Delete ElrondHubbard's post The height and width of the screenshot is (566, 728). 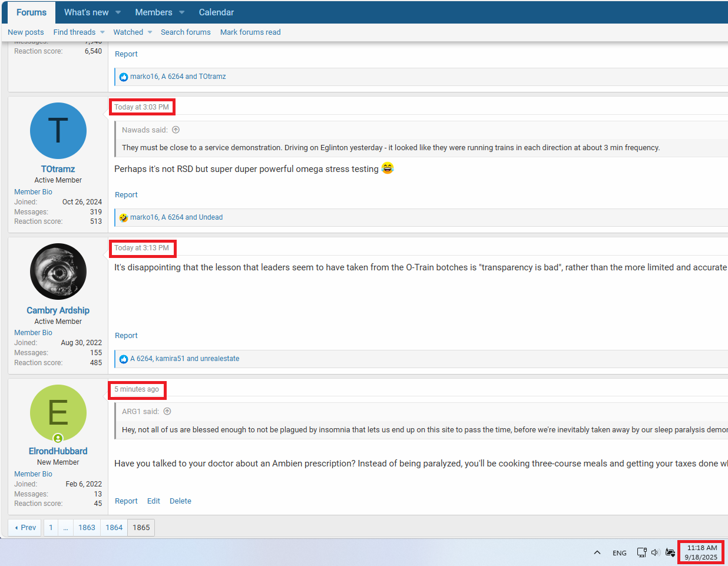pos(180,501)
